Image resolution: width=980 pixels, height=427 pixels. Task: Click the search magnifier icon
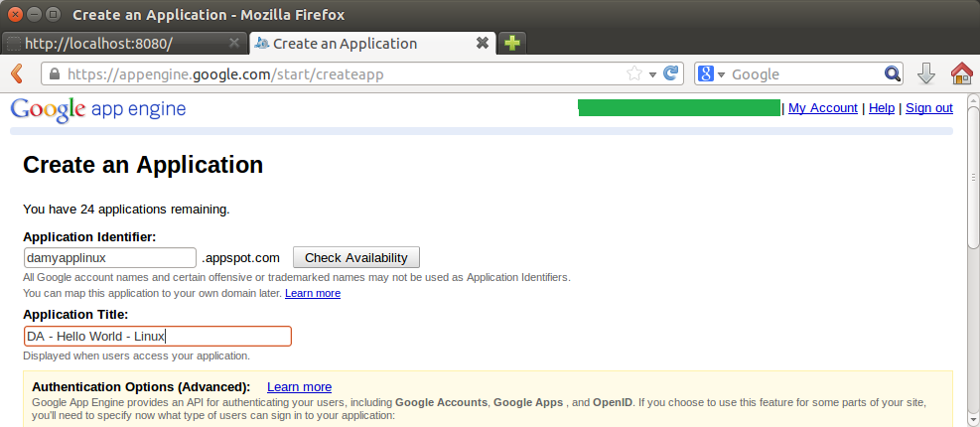[x=892, y=73]
